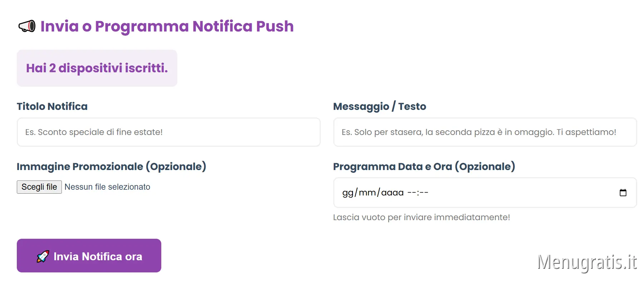Click the heading 'Invia o Programma Notifica Push'
The height and width of the screenshot is (281, 644).
167,26
